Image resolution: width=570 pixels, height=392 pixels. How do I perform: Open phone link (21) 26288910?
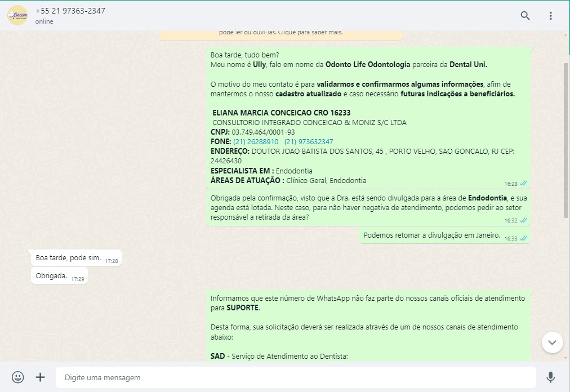pos(256,142)
